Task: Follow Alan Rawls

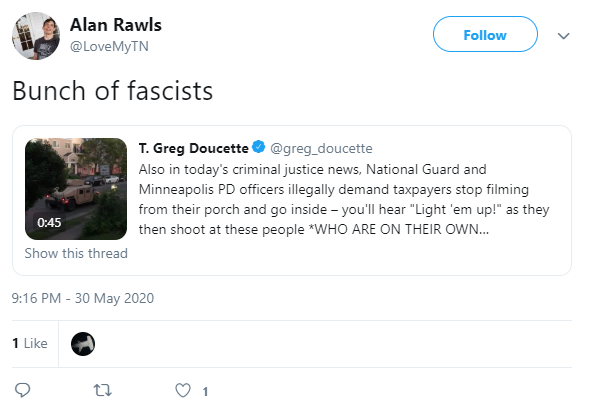Action: click(485, 34)
